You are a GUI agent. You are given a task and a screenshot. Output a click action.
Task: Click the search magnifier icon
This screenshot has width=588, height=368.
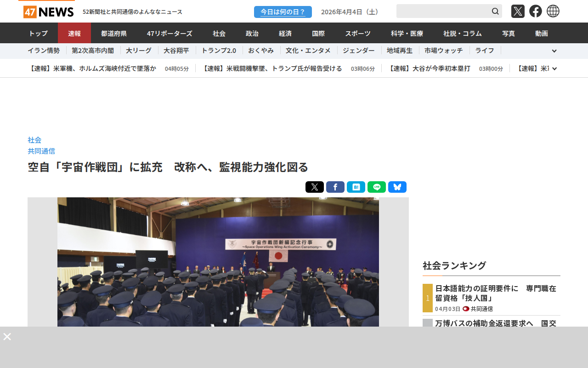click(495, 11)
